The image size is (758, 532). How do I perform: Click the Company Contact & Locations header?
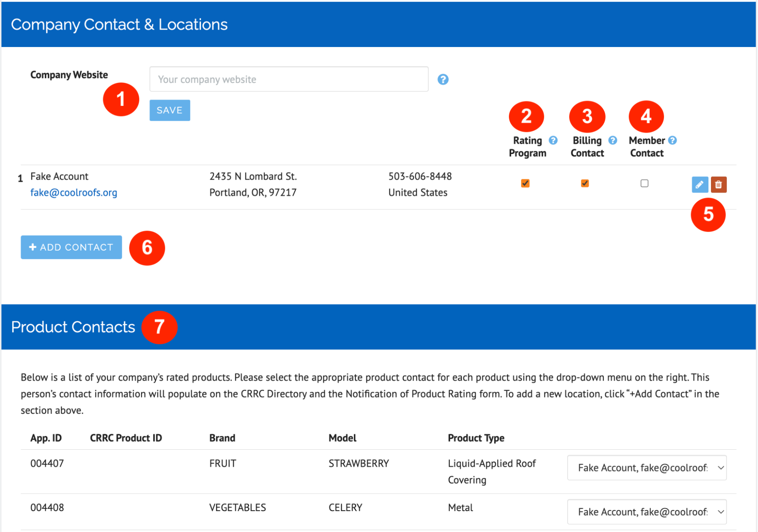pyautogui.click(x=119, y=24)
